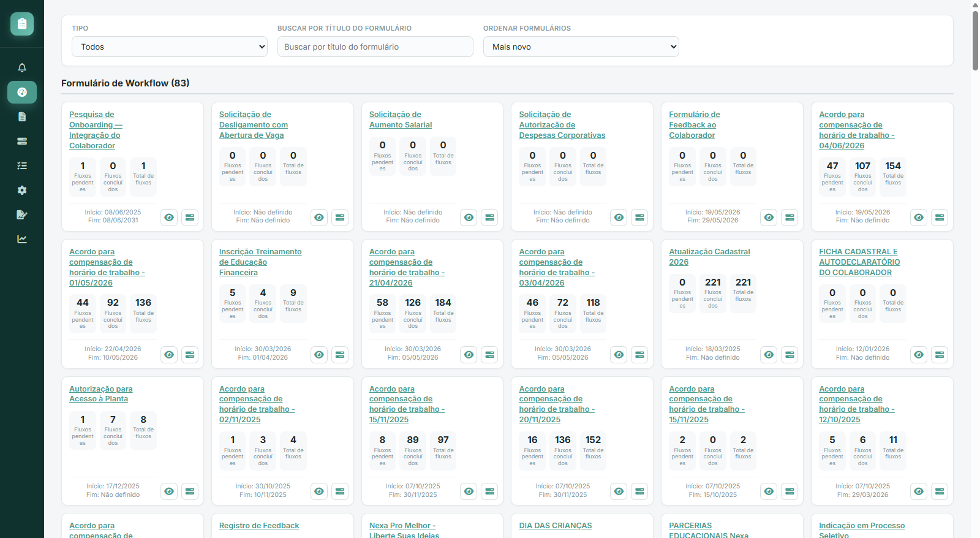View Autorização para Acesso à Planta eye icon
This screenshot has height=538, width=980.
169,491
